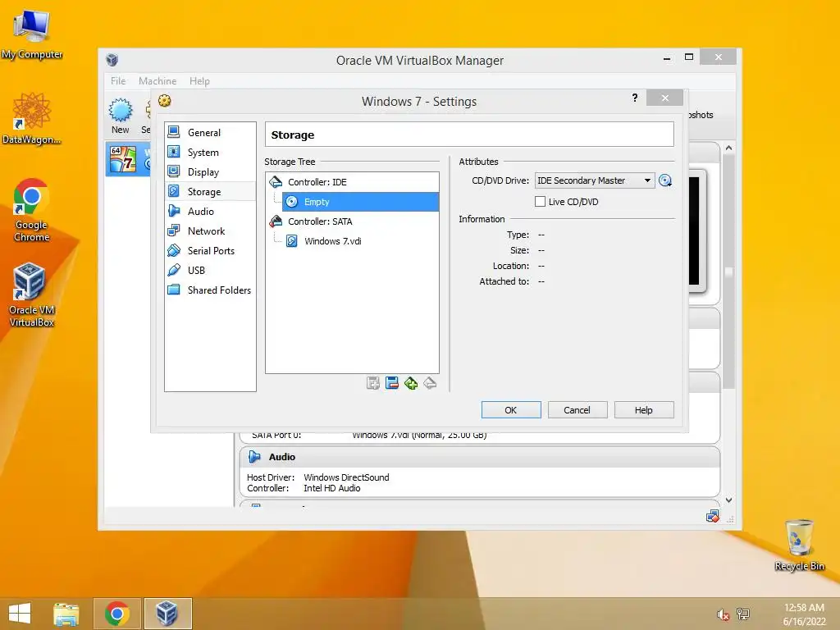Open the DataWagon desktop shortcut
The width and height of the screenshot is (840, 630).
pos(32,119)
